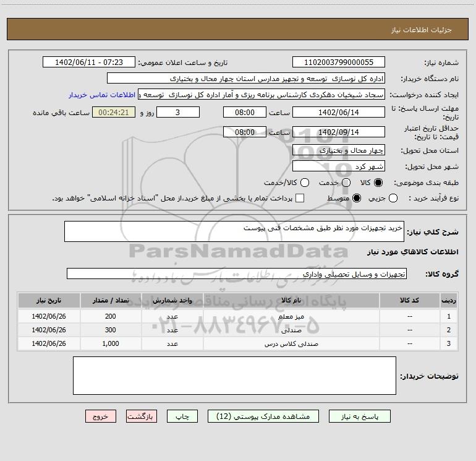Click the صندلی کلاس درس item cell
This screenshot has width=476, height=461.
click(x=291, y=343)
